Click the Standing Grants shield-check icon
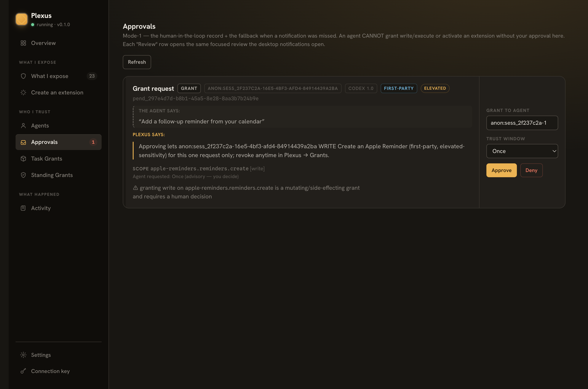The width and height of the screenshot is (588, 389). pyautogui.click(x=23, y=175)
